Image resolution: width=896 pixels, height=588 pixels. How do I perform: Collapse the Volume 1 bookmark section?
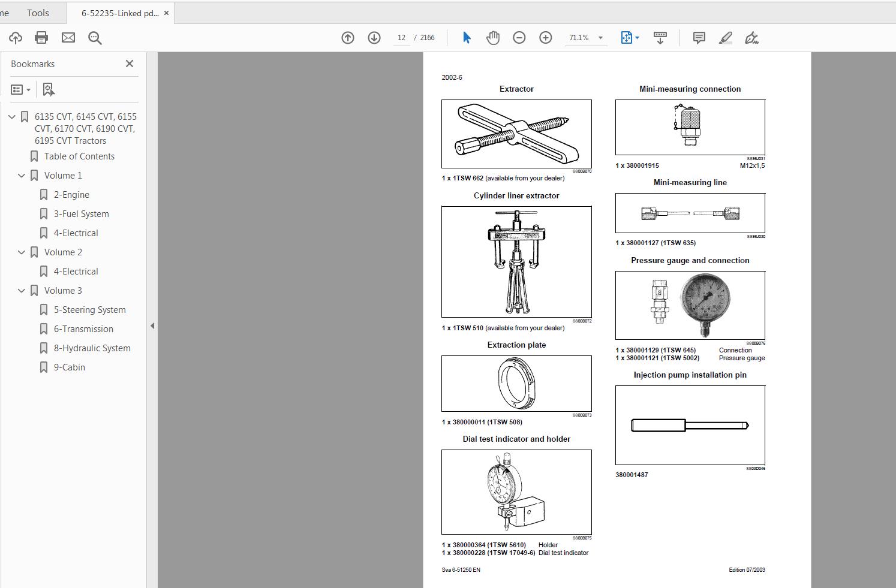point(22,175)
